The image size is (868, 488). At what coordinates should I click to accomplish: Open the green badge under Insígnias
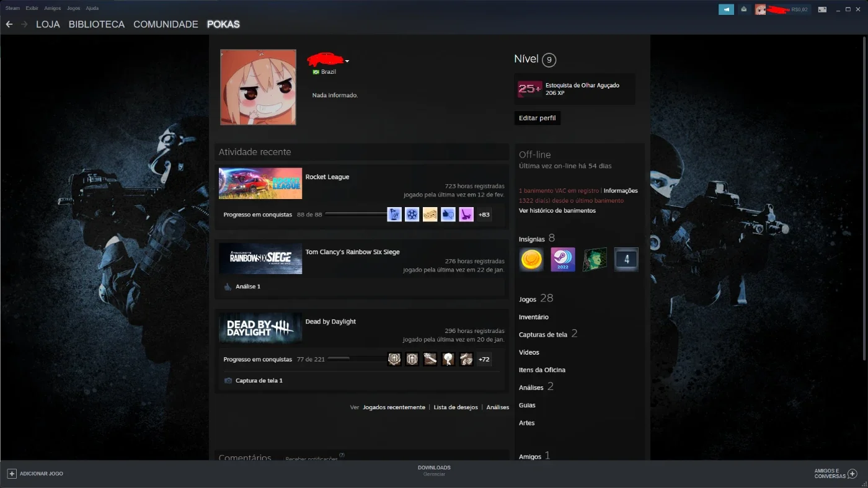click(595, 260)
